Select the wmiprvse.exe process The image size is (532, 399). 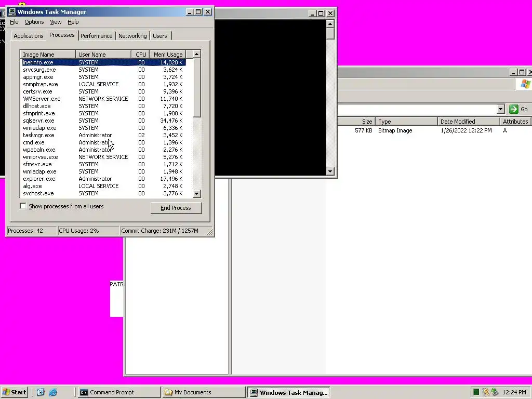(x=41, y=157)
